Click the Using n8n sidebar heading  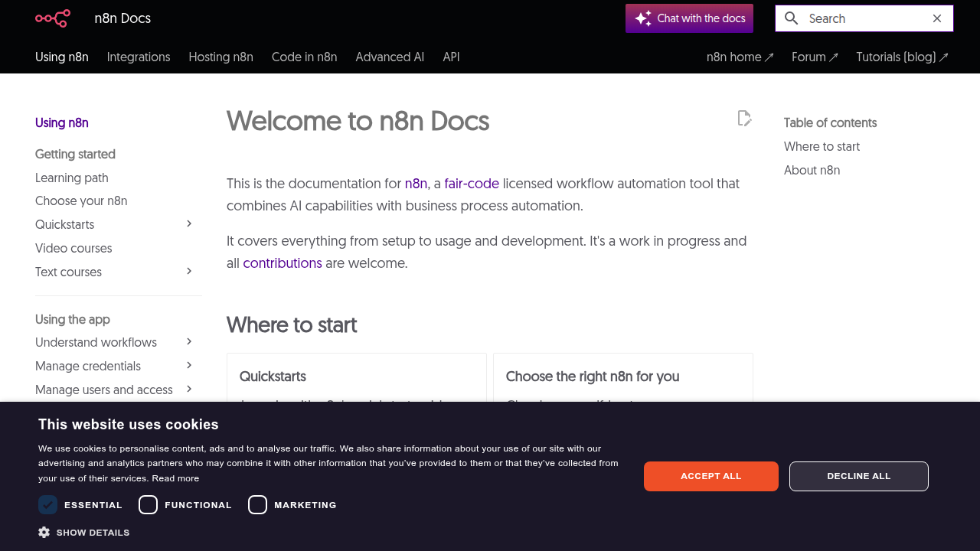pos(62,122)
